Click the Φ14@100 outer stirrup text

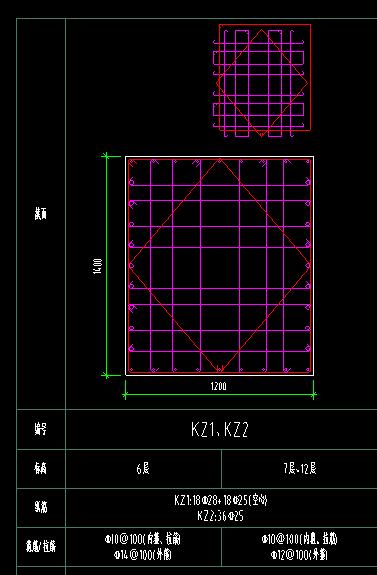143,555
